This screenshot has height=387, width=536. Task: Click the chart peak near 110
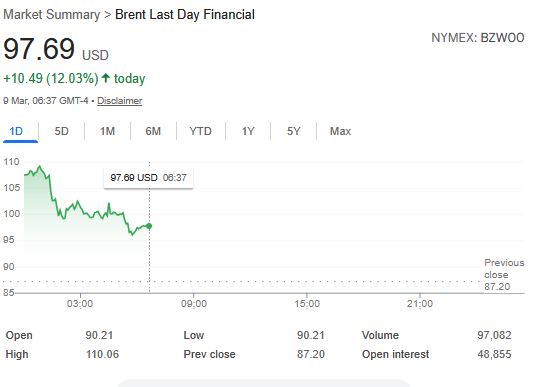40,167
